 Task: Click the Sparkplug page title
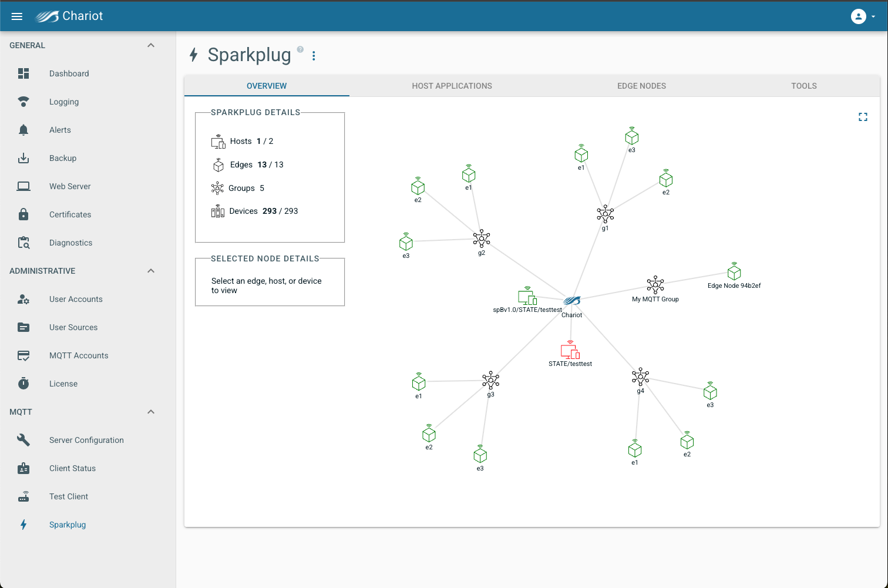pos(250,55)
